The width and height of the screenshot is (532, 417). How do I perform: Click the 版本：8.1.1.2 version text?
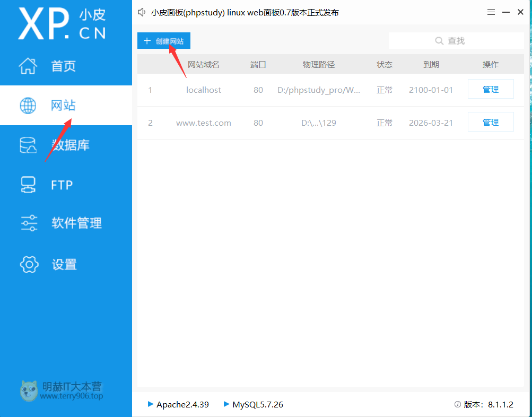[x=489, y=404]
